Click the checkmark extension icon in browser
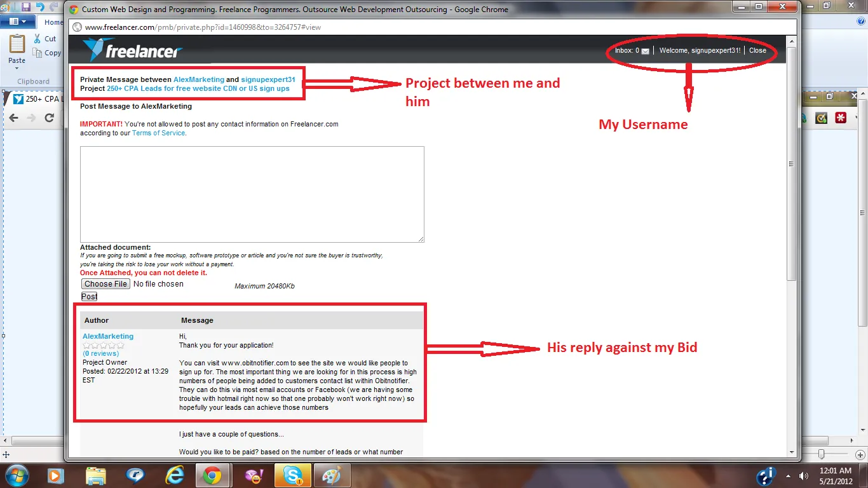 pyautogui.click(x=822, y=118)
